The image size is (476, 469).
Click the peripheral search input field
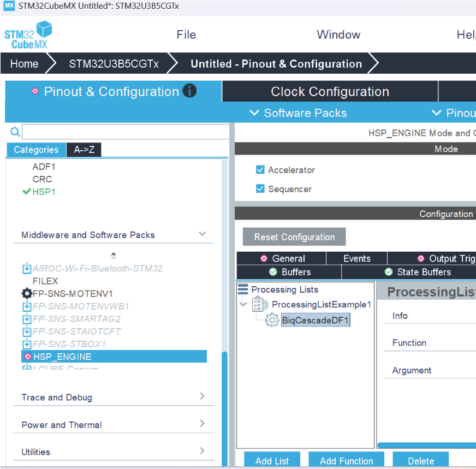tap(126, 132)
